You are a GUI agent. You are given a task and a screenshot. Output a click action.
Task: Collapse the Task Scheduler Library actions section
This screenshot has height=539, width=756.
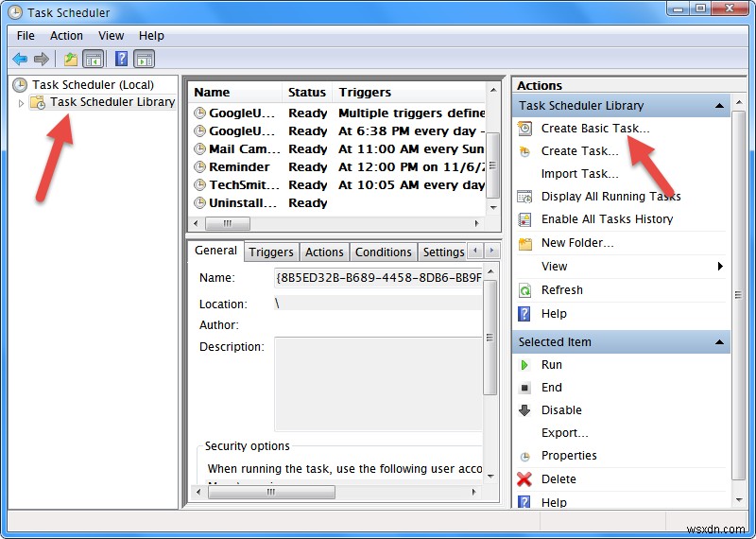(x=719, y=106)
